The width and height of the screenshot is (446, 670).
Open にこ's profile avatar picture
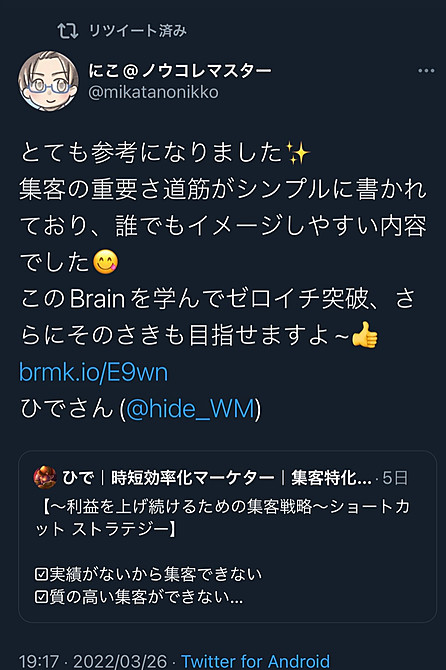(49, 81)
